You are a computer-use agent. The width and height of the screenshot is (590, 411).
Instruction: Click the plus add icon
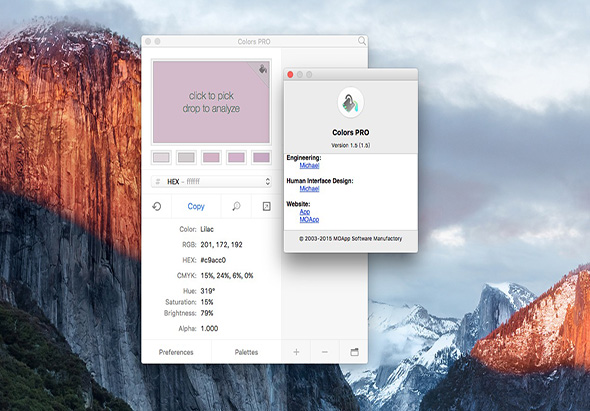pyautogui.click(x=296, y=352)
